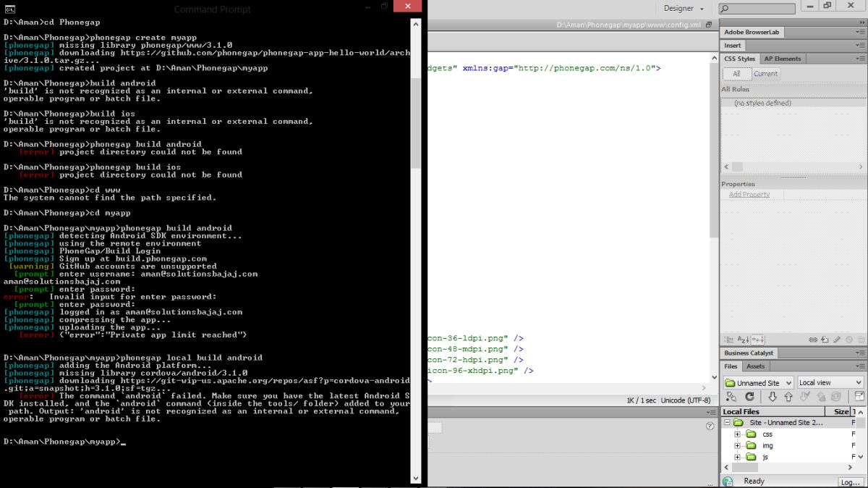Click the Put files up-arrow icon
Screen dimensions: 868x488
pos(788,397)
